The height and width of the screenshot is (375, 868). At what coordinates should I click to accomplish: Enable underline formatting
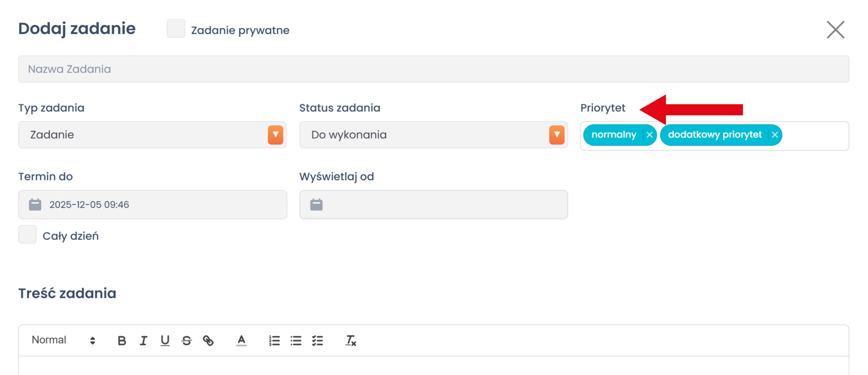pyautogui.click(x=165, y=340)
